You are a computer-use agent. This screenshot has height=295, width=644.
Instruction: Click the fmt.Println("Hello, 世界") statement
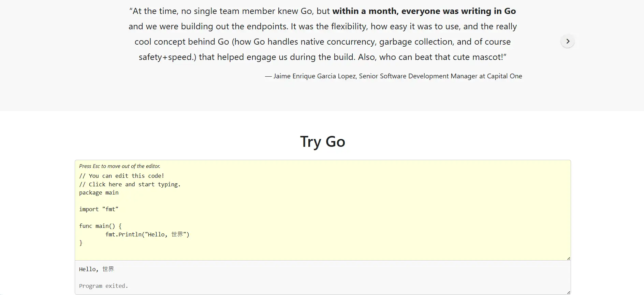click(x=147, y=234)
